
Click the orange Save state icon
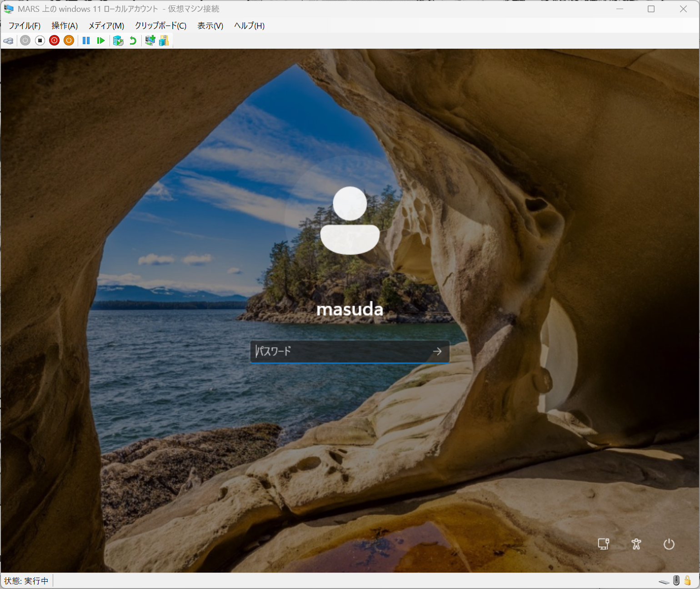[69, 41]
